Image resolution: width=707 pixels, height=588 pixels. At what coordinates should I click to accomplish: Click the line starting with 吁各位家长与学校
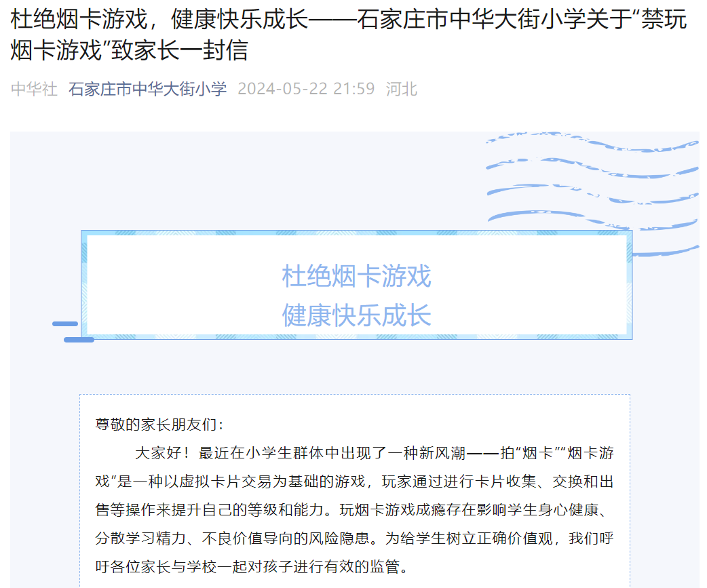click(x=252, y=566)
